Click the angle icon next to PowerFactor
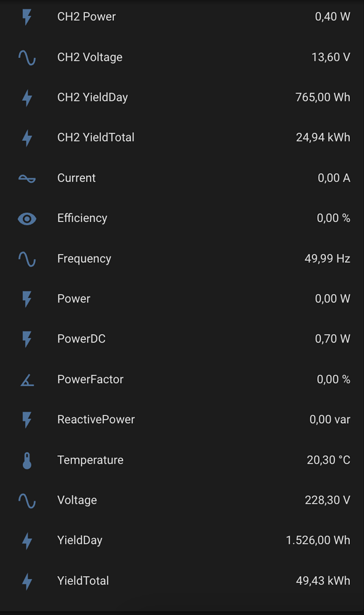This screenshot has width=364, height=615. tap(26, 379)
